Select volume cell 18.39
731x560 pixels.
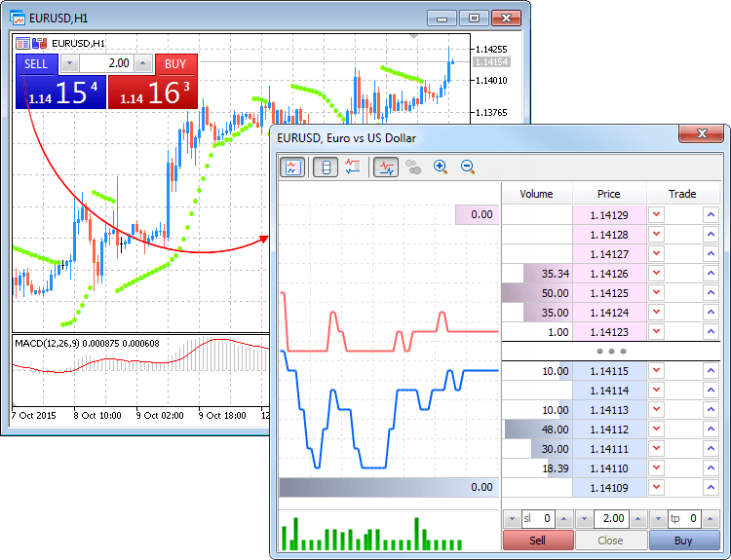click(x=537, y=468)
